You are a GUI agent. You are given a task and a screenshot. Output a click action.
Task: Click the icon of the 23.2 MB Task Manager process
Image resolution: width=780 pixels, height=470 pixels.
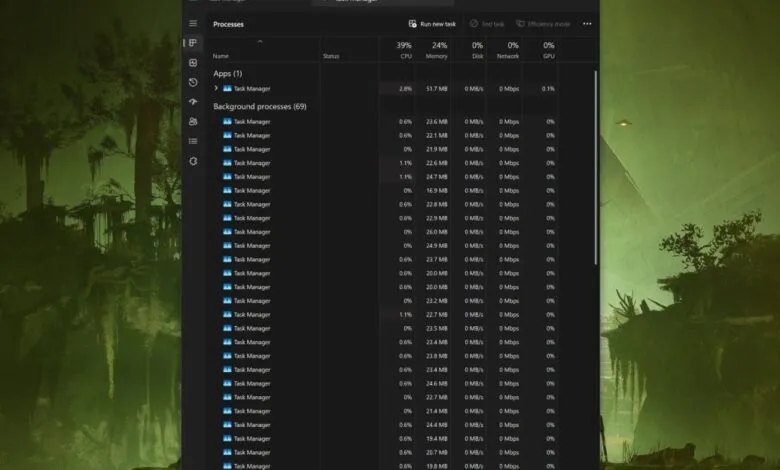point(227,301)
